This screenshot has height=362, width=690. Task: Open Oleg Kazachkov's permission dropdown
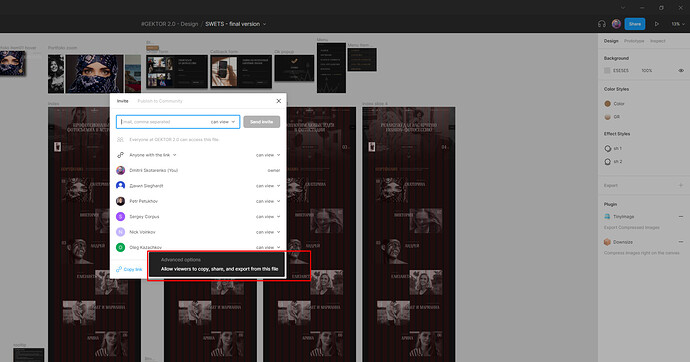point(268,247)
